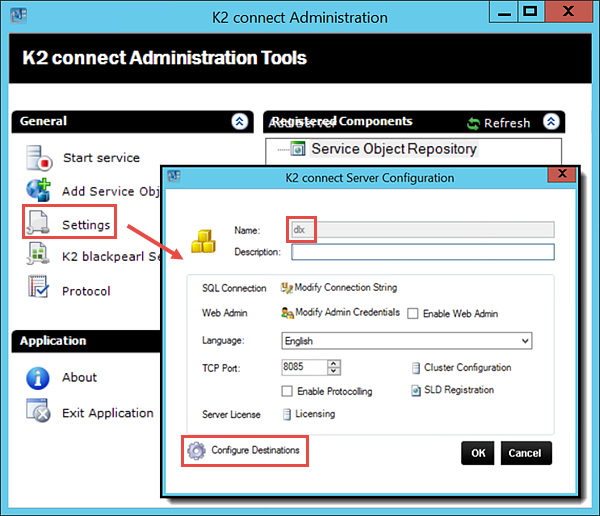This screenshot has height=516, width=600.
Task: Click the yellow cubes server icon
Action: [x=203, y=241]
